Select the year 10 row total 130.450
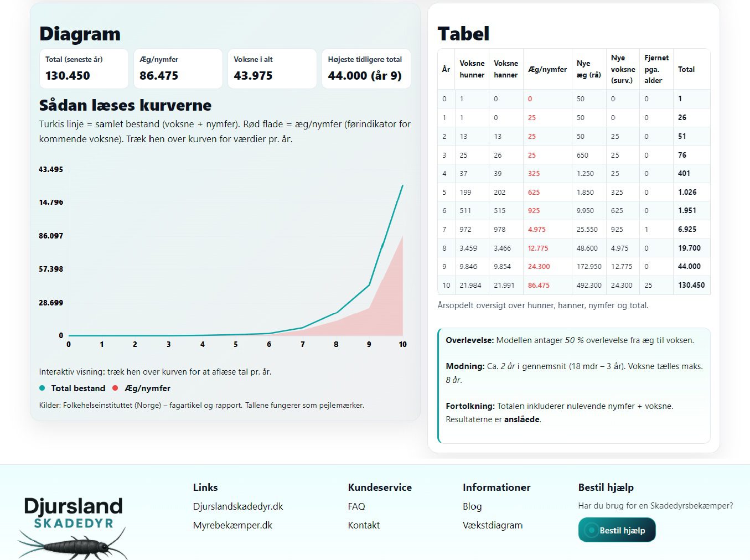Viewport: 750px width, 560px height. point(691,285)
